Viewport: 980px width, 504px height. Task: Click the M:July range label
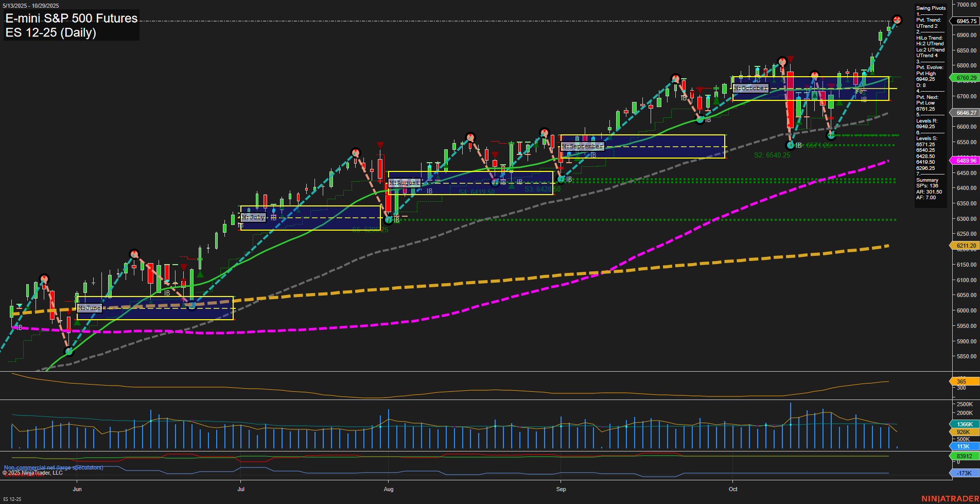[x=254, y=217]
